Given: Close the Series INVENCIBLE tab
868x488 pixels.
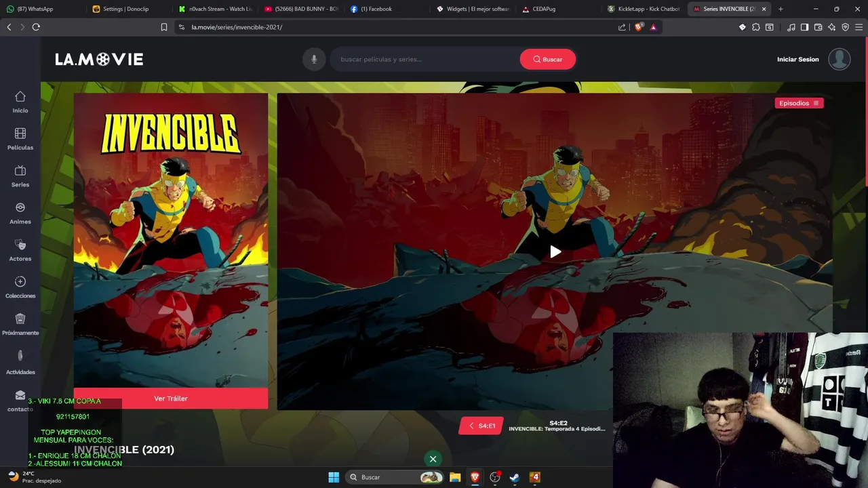Looking at the screenshot, I should click(764, 9).
